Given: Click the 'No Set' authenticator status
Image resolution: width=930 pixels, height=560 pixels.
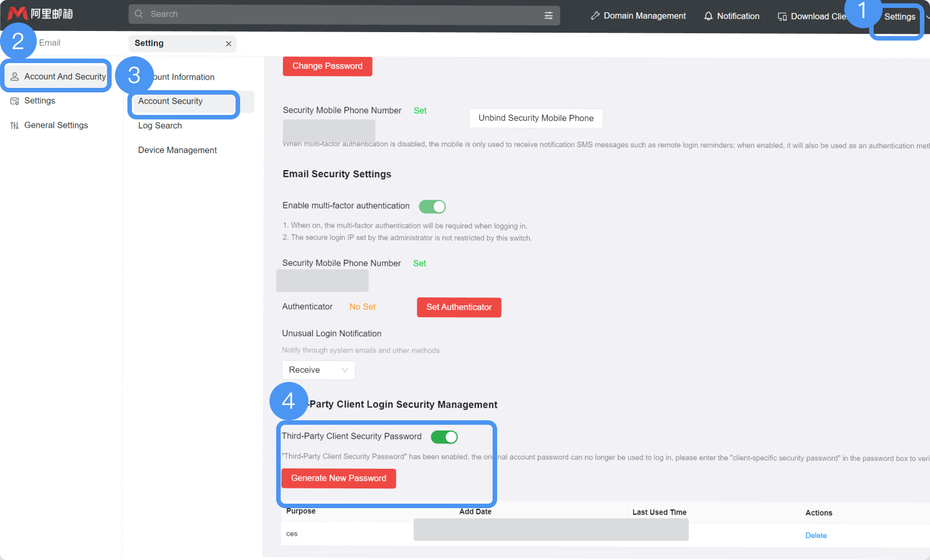Looking at the screenshot, I should click(362, 307).
